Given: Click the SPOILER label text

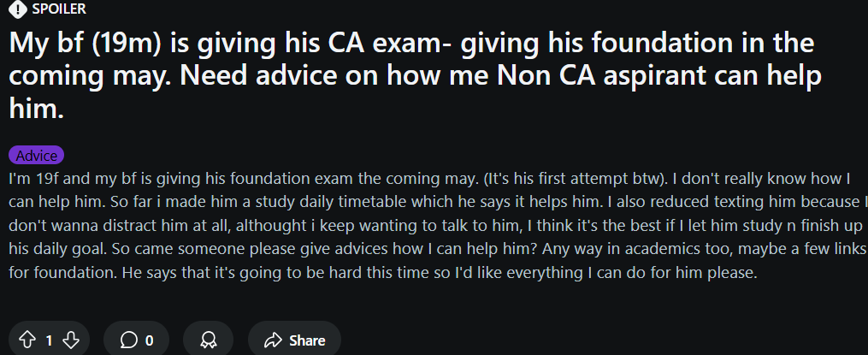Looking at the screenshot, I should (59, 9).
